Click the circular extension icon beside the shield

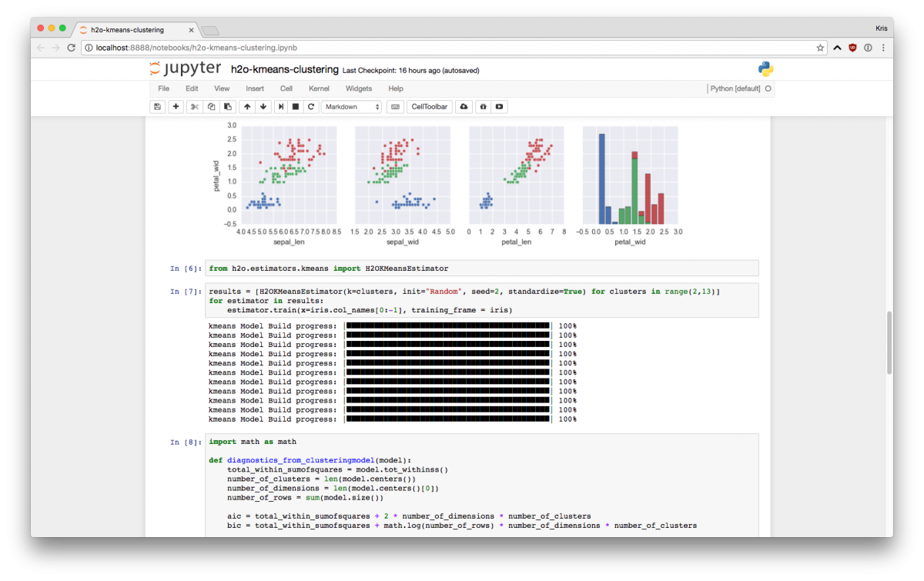(x=868, y=48)
